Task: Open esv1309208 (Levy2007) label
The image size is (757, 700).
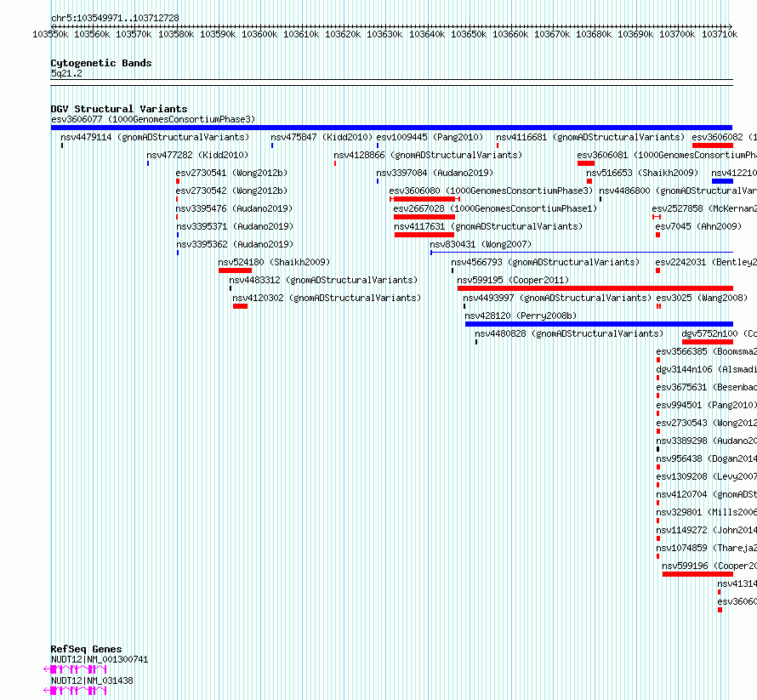Action: point(706,476)
